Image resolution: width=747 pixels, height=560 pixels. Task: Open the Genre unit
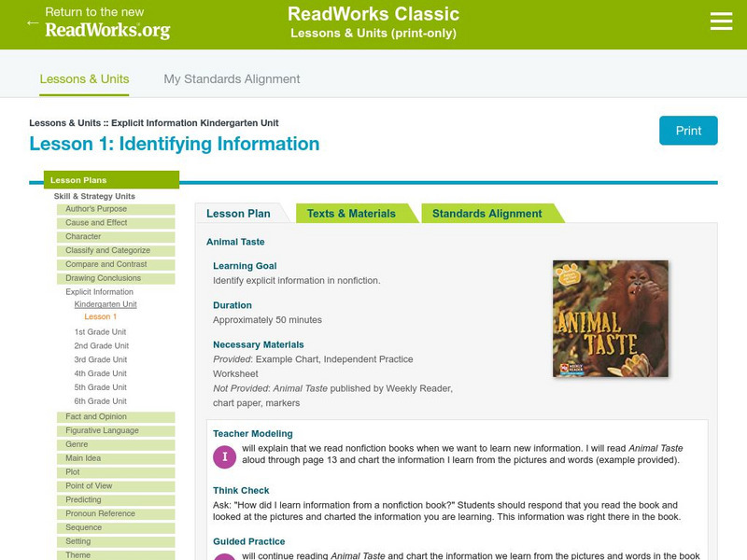pyautogui.click(x=116, y=444)
